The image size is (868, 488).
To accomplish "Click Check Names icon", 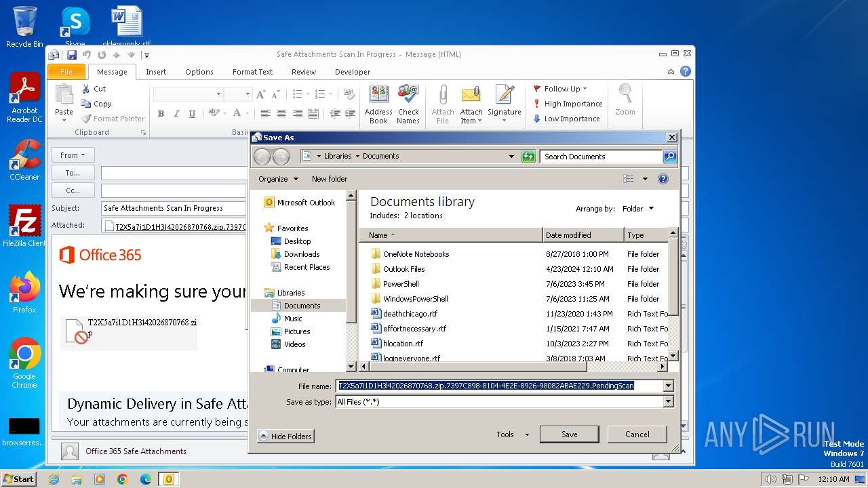I will tap(408, 104).
